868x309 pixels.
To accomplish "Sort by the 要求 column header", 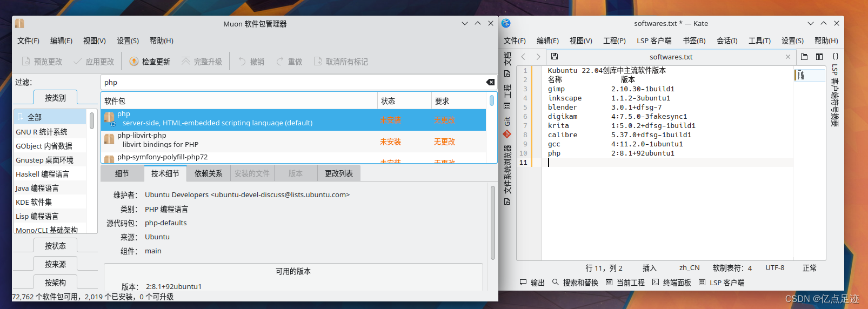I will [x=459, y=101].
